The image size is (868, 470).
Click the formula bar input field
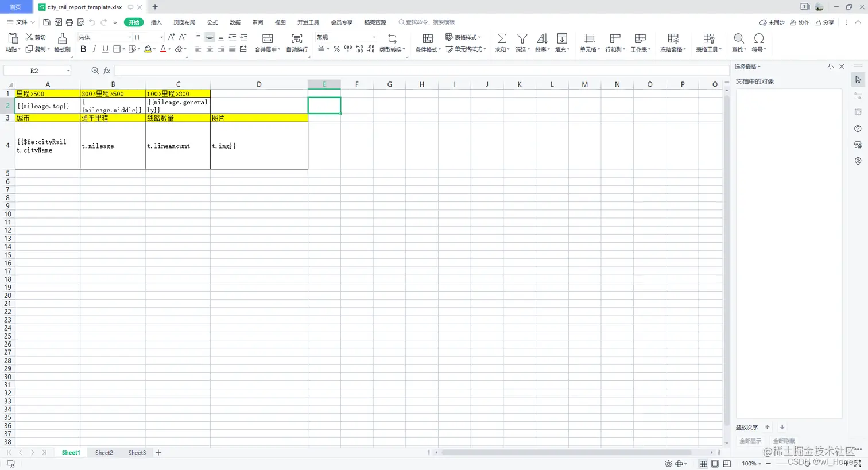422,71
